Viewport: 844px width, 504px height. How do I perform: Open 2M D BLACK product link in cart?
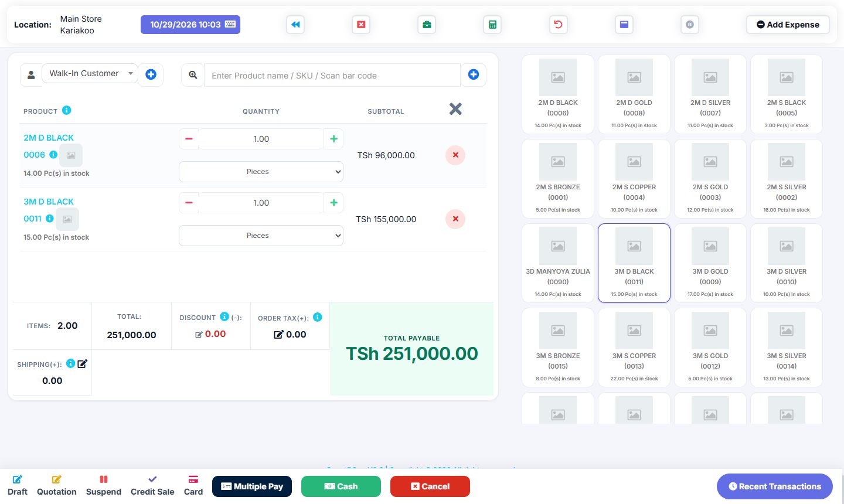[x=49, y=138]
